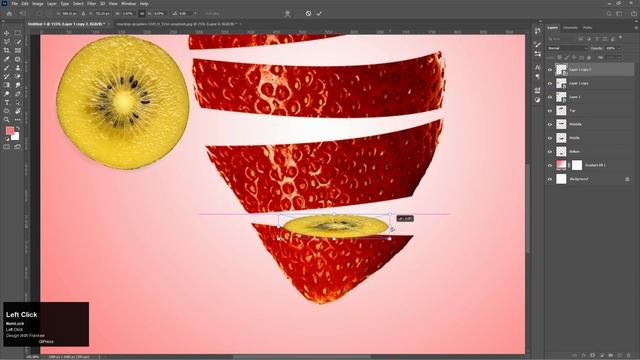Select the Path Selection tool
This screenshot has height=360, width=640.
pyautogui.click(x=18, y=102)
